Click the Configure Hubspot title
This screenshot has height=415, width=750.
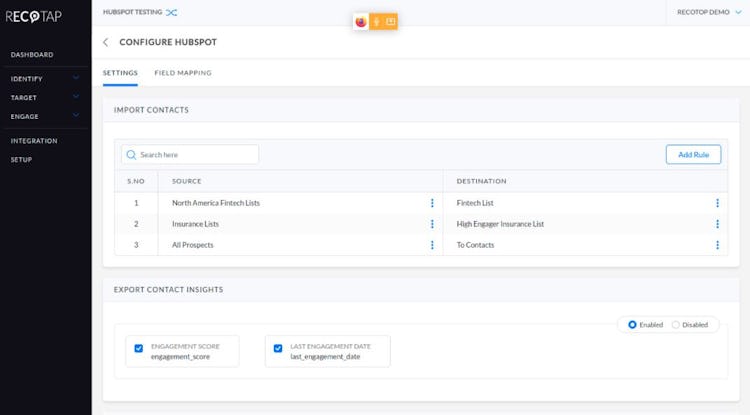168,42
